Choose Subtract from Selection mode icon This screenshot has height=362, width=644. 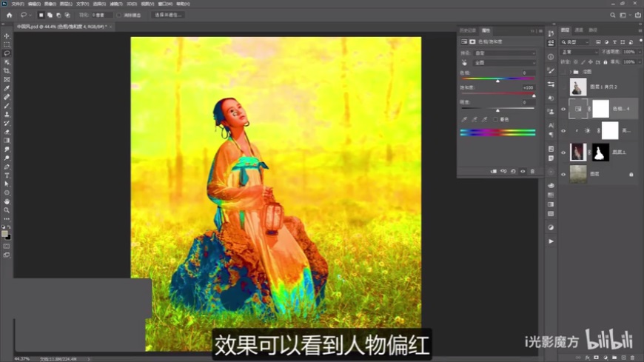(x=58, y=16)
